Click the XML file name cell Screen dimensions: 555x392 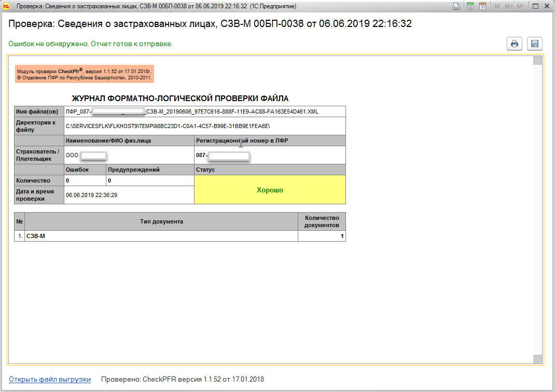tap(204, 111)
